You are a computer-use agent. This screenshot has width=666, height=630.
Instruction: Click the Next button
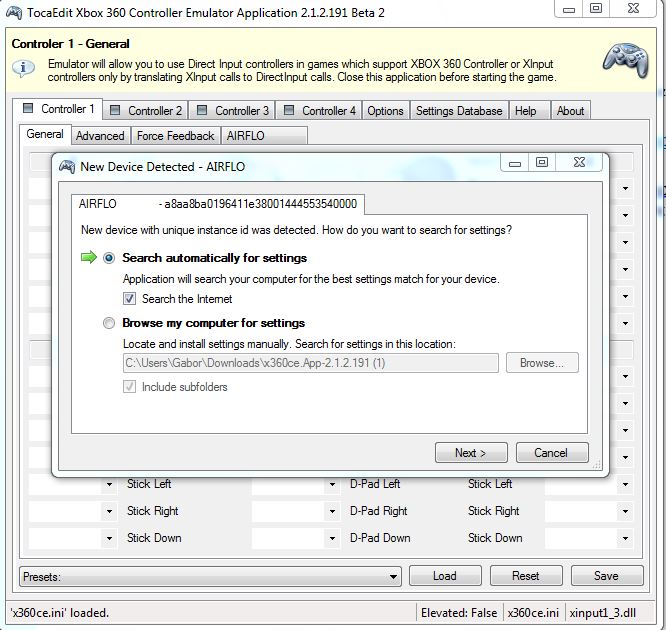coord(470,453)
